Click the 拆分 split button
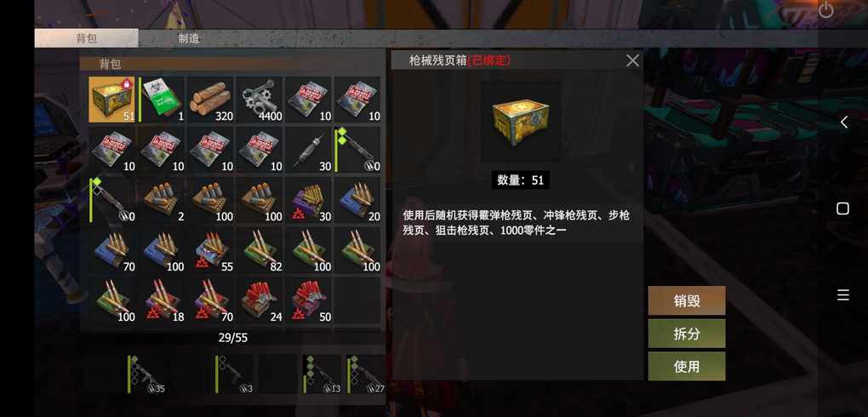The image size is (868, 417). pyautogui.click(x=687, y=334)
